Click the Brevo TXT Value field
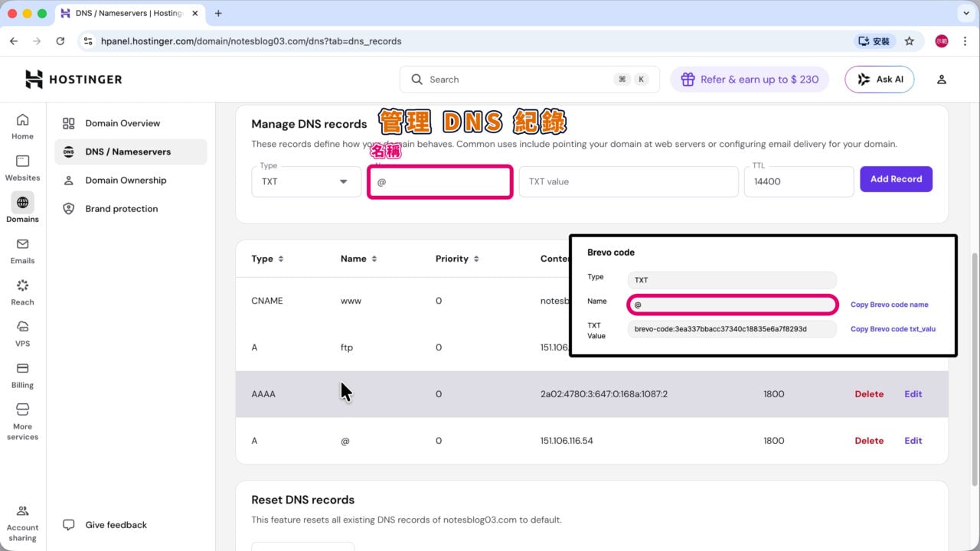The width and height of the screenshot is (980, 551). (x=732, y=329)
